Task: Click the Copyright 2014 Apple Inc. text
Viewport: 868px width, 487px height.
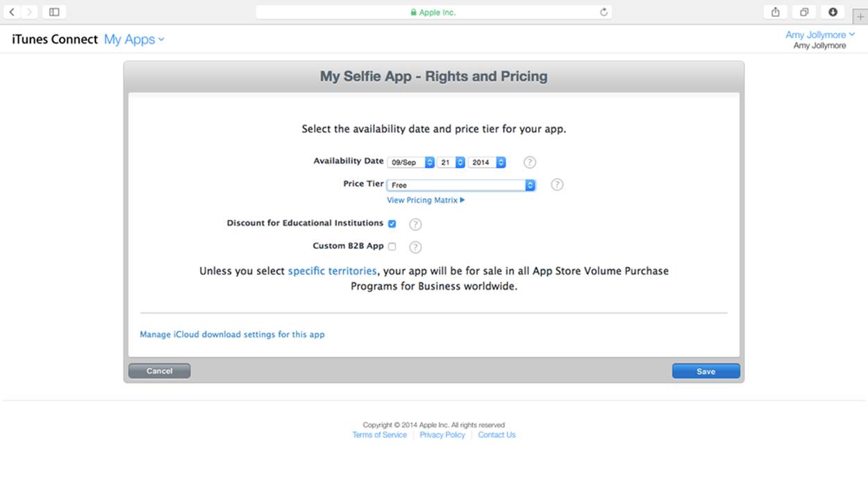Action: [433, 425]
